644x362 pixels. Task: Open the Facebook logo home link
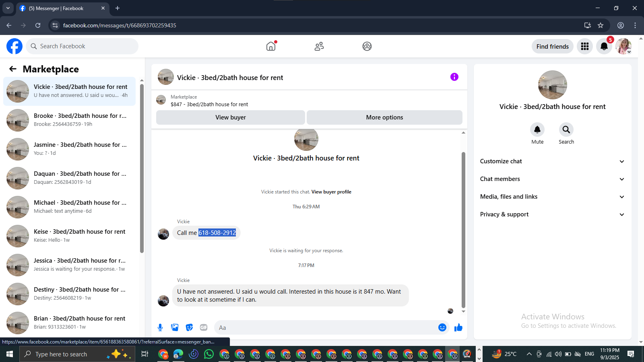pos(14,46)
